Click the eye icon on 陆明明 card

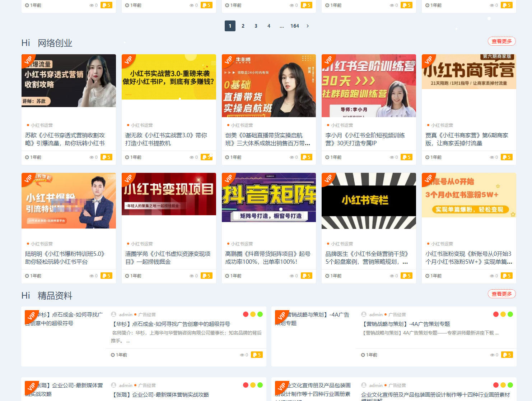92,276
